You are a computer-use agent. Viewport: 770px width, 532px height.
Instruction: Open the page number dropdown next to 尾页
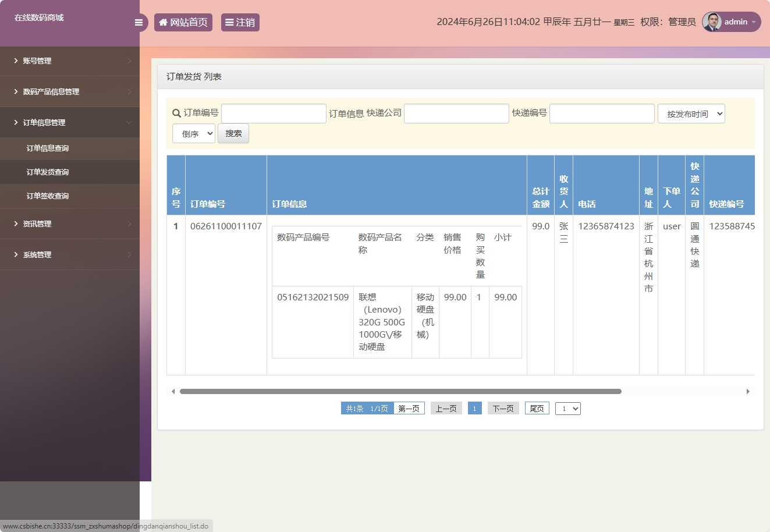[567, 408]
